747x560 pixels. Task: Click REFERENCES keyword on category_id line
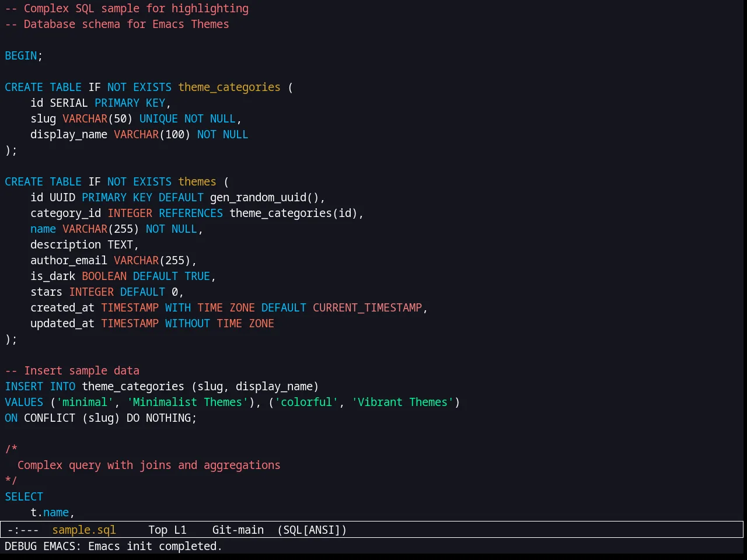point(191,213)
